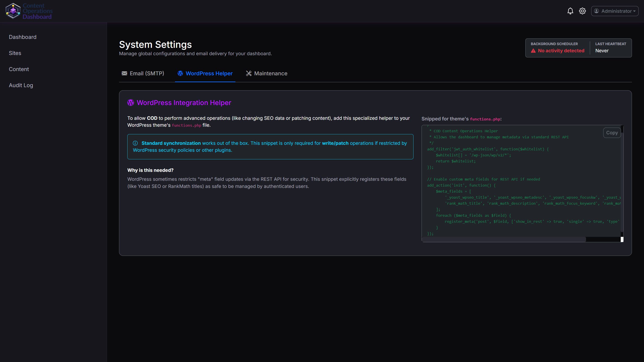Screen dimensions: 644x362
Task: Click the envelope icon on Email tab
Action: [x=124, y=73]
